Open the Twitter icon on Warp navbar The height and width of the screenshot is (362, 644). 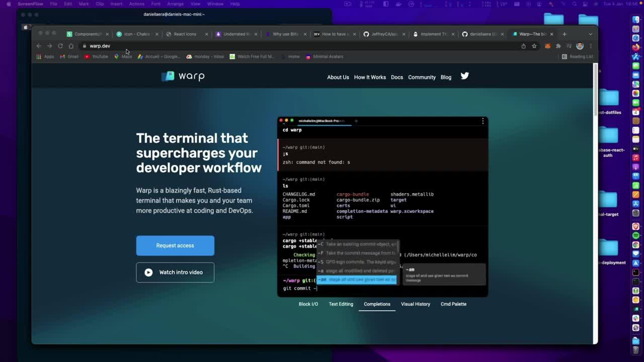[x=464, y=76]
